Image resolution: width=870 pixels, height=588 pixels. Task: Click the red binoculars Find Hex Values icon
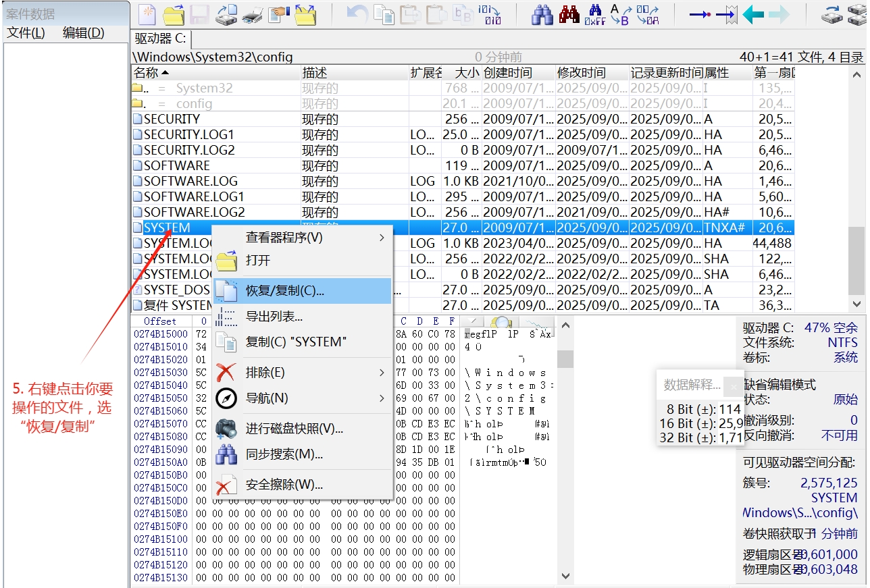pos(569,14)
